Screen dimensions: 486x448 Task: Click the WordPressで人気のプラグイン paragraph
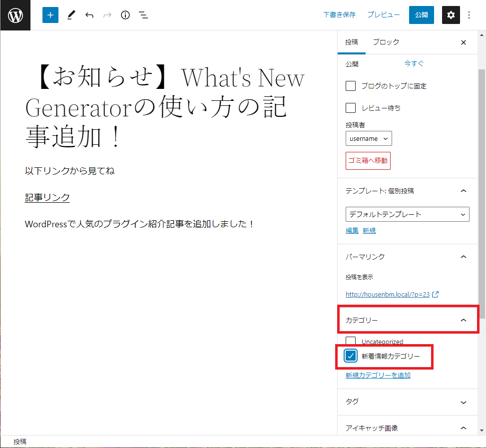point(139,224)
